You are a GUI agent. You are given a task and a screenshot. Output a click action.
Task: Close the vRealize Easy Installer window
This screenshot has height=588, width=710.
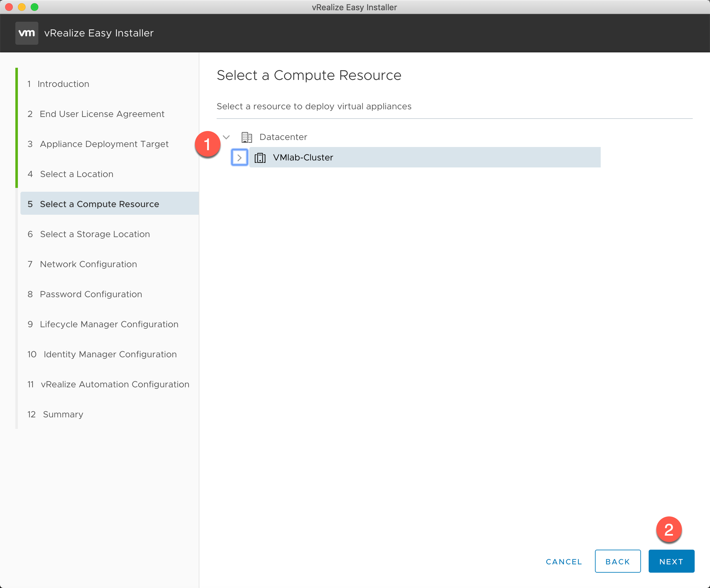[x=9, y=7]
